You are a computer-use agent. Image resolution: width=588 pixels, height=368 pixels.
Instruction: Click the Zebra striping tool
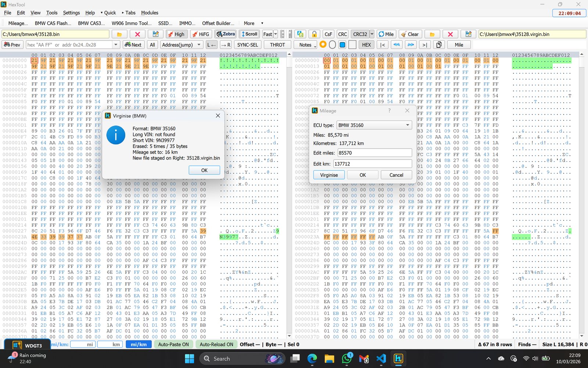[x=226, y=34]
